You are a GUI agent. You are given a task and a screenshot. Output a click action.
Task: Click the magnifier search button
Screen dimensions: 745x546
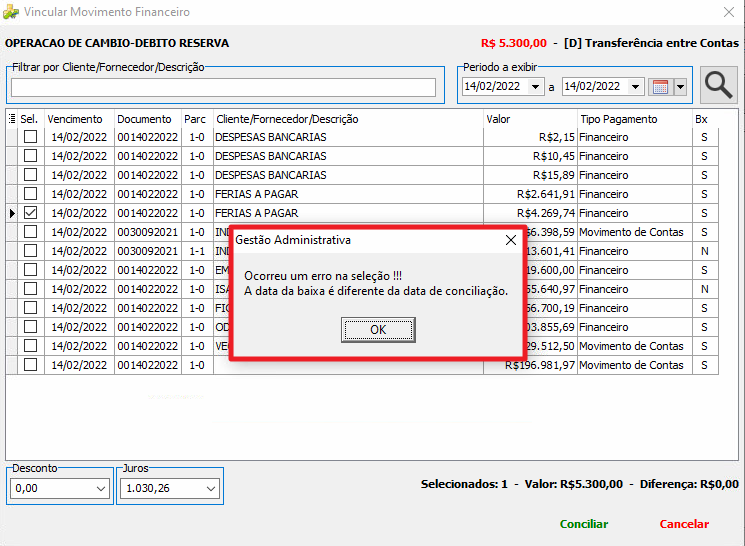pos(718,86)
